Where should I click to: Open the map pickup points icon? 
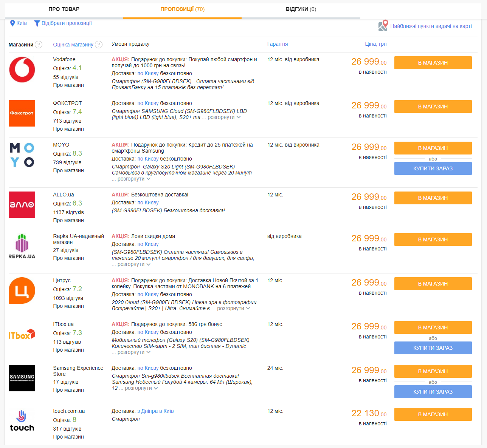coord(383,26)
